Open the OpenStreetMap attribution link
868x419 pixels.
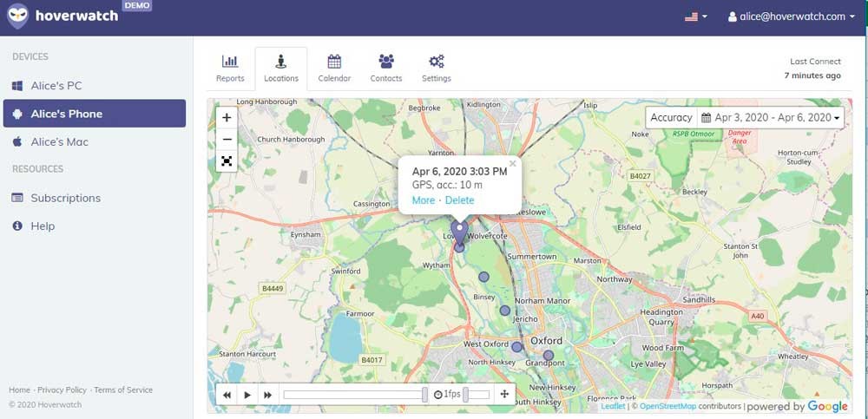(x=667, y=406)
